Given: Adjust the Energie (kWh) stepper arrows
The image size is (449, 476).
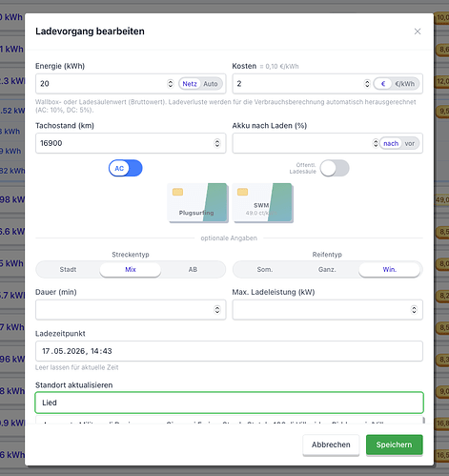Looking at the screenshot, I should pyautogui.click(x=171, y=84).
